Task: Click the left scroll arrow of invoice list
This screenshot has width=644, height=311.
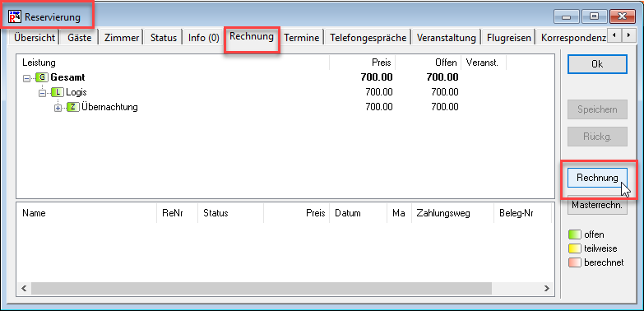Action: [24, 289]
